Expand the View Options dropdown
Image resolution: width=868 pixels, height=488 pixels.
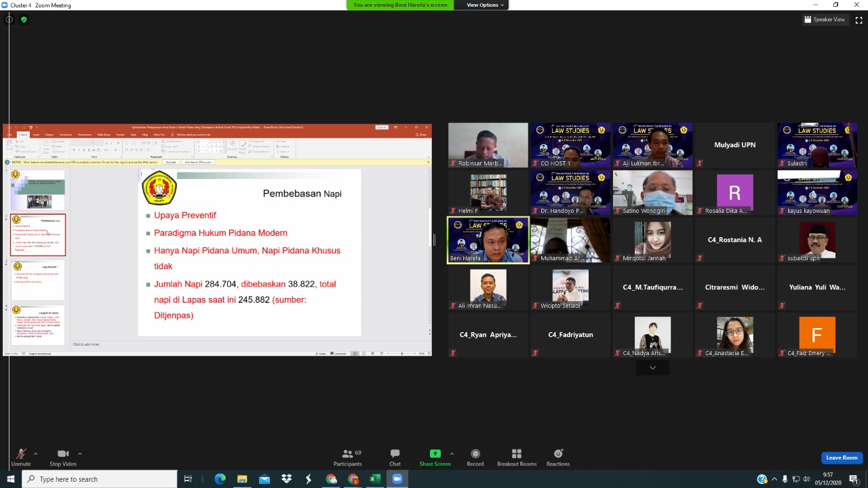click(x=485, y=5)
